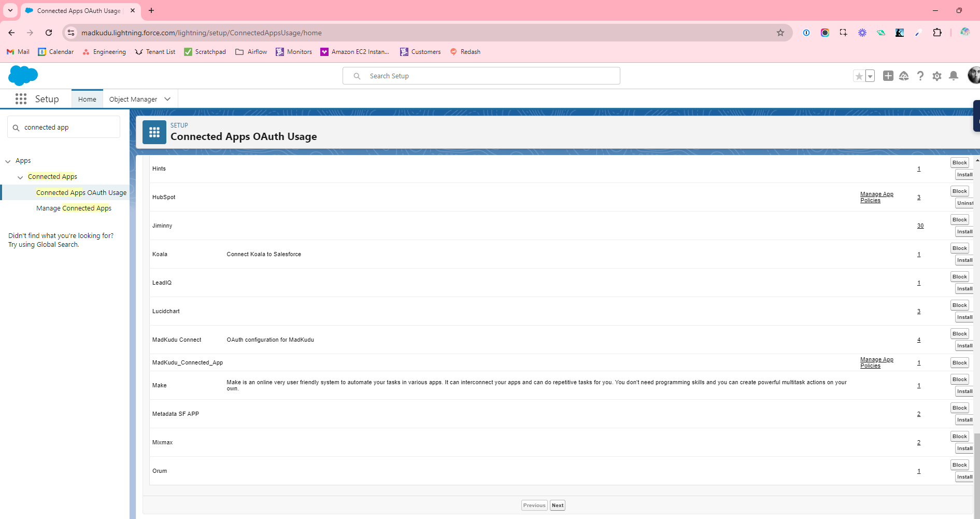The height and width of the screenshot is (519, 980).
Task: Open Manage App Policies for HubSpot
Action: [x=877, y=197]
